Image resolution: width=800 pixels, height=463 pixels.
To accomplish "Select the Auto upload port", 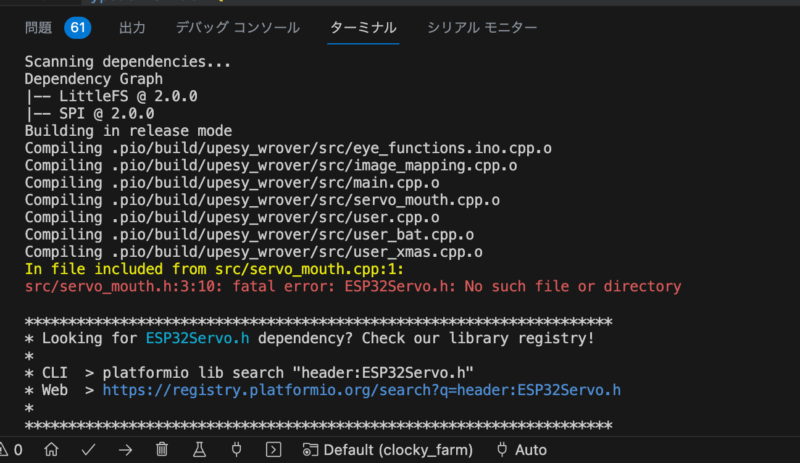I will pyautogui.click(x=520, y=450).
